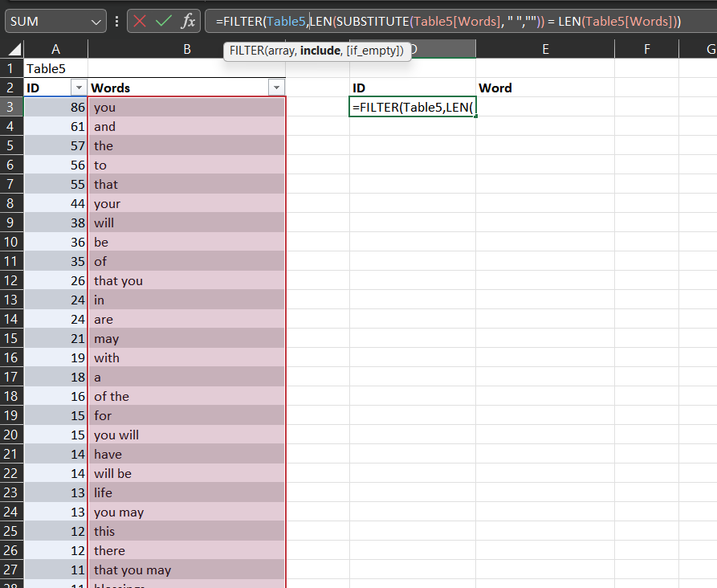Click the cell with word 'are'
This screenshot has height=588, width=717.
186,319
